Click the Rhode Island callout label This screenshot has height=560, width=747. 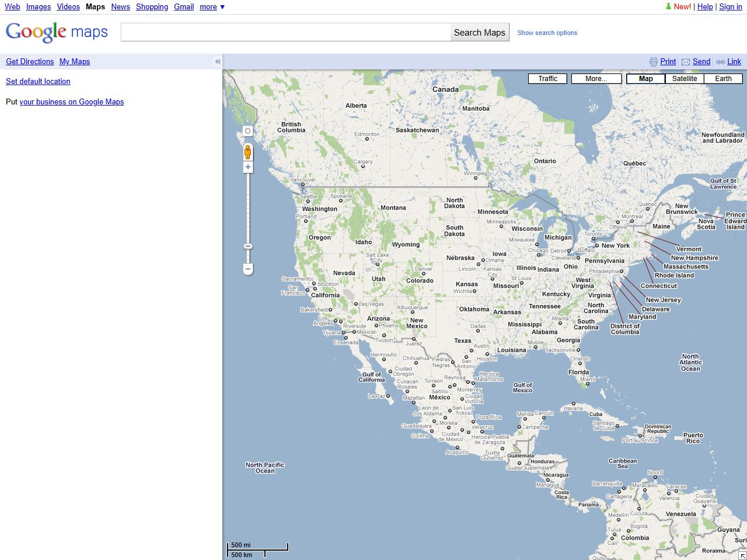click(x=674, y=275)
